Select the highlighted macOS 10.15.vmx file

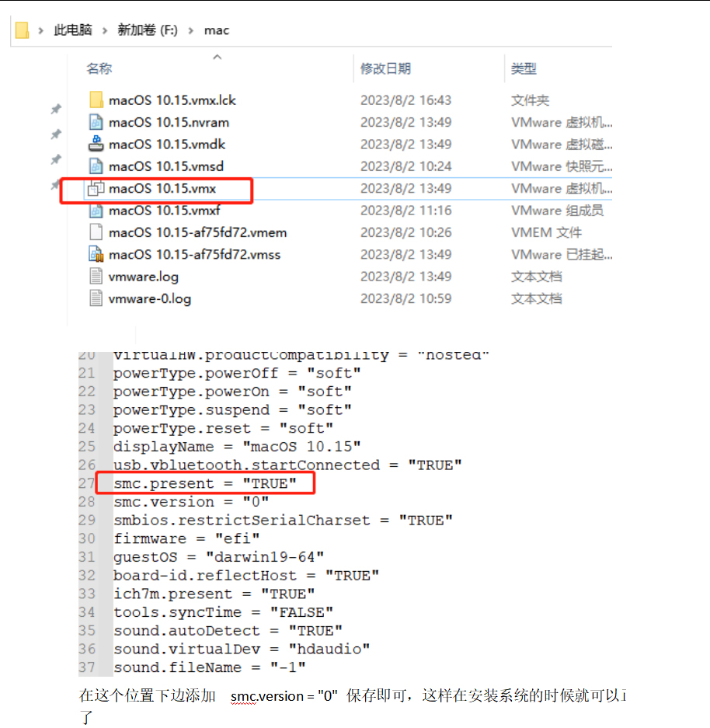coord(163,188)
